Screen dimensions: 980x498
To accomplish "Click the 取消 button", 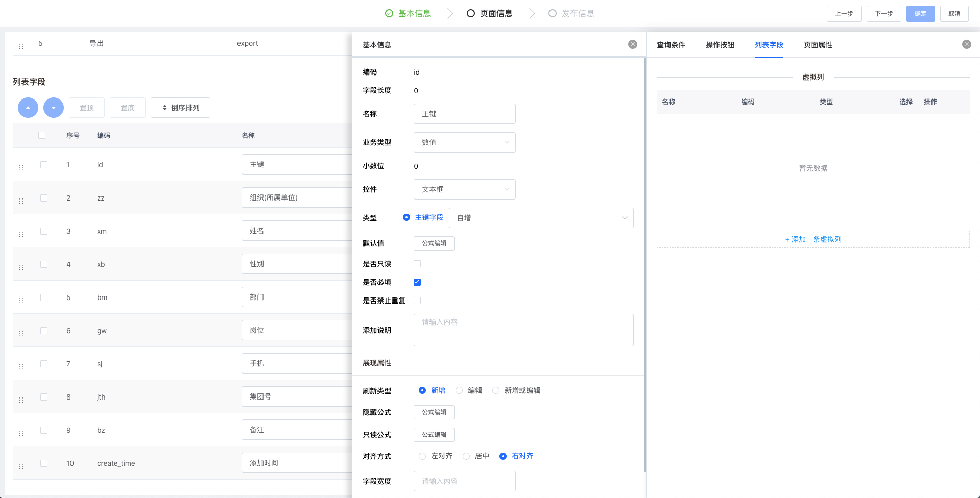I will tap(954, 14).
